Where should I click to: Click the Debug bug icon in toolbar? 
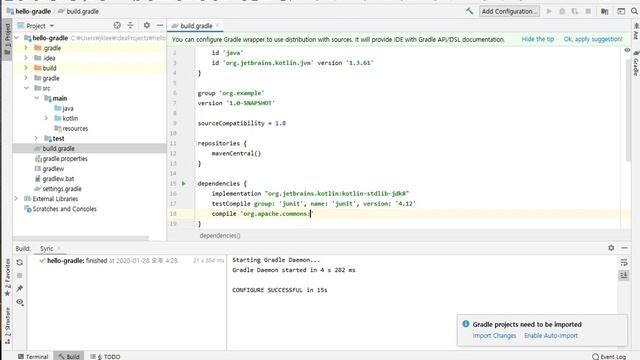562,11
